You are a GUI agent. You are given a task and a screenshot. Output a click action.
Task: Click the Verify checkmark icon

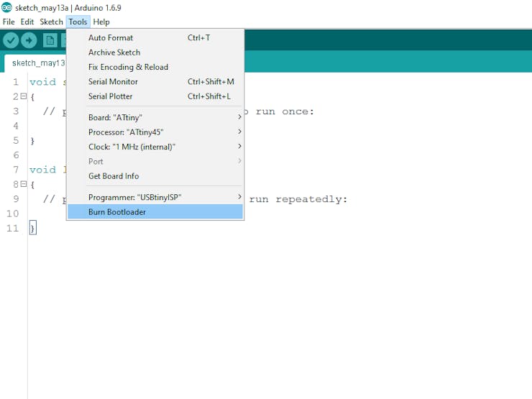pyautogui.click(x=11, y=40)
